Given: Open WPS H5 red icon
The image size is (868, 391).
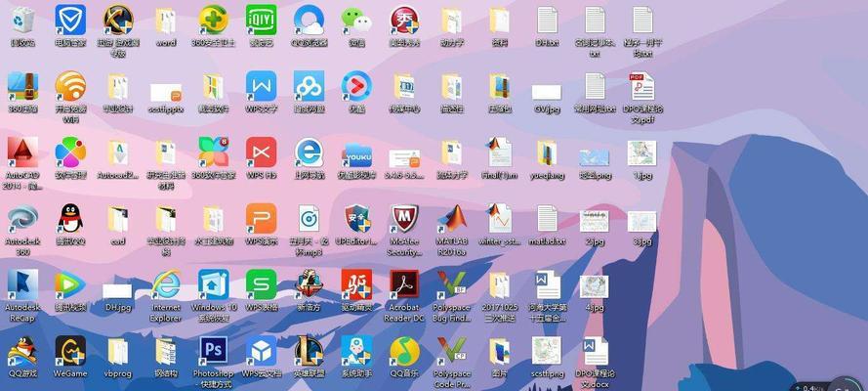Looking at the screenshot, I should coord(262,152).
